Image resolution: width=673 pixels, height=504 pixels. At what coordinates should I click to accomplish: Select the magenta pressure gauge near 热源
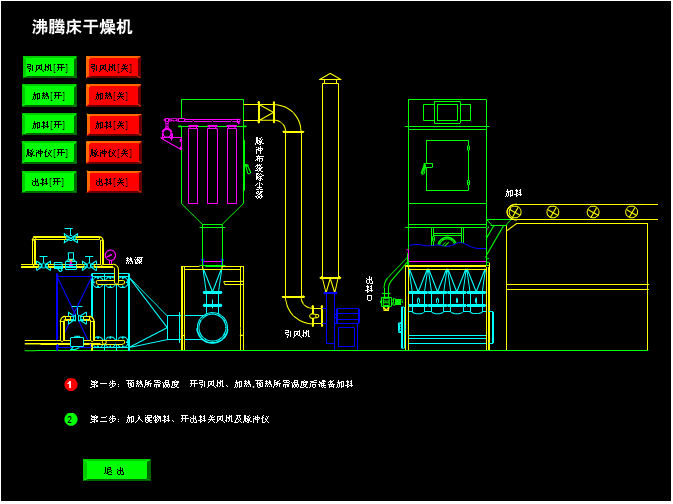pyautogui.click(x=110, y=256)
